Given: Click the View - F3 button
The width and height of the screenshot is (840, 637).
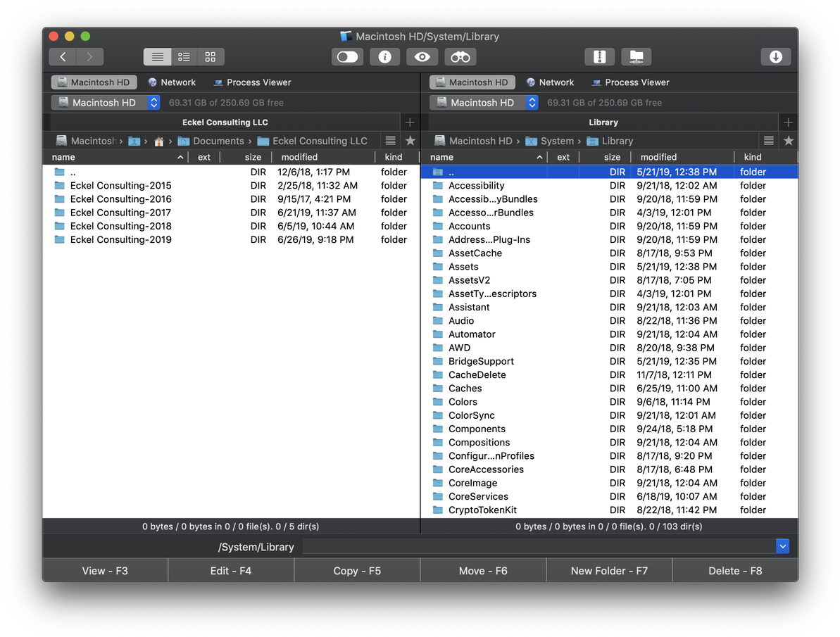Looking at the screenshot, I should [x=105, y=571].
